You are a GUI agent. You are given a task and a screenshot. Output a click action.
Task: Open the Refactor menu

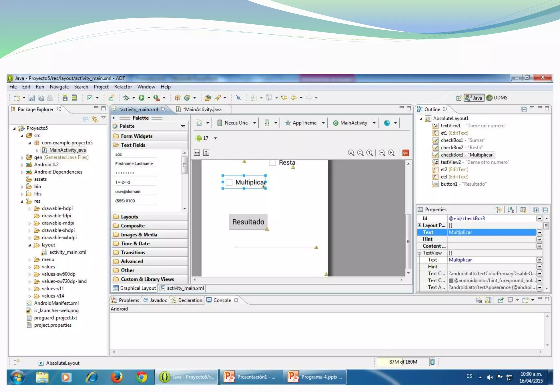123,87
